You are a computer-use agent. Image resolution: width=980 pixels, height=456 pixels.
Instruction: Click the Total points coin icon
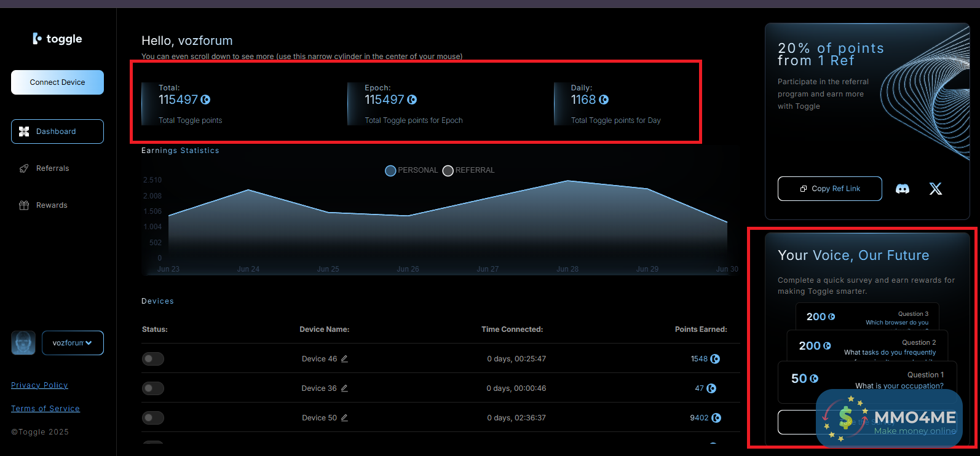point(205,100)
